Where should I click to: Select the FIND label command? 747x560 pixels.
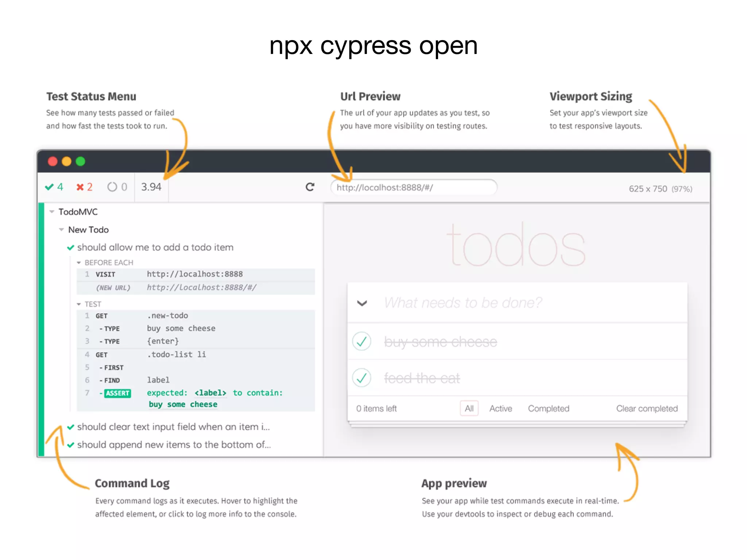pos(196,380)
